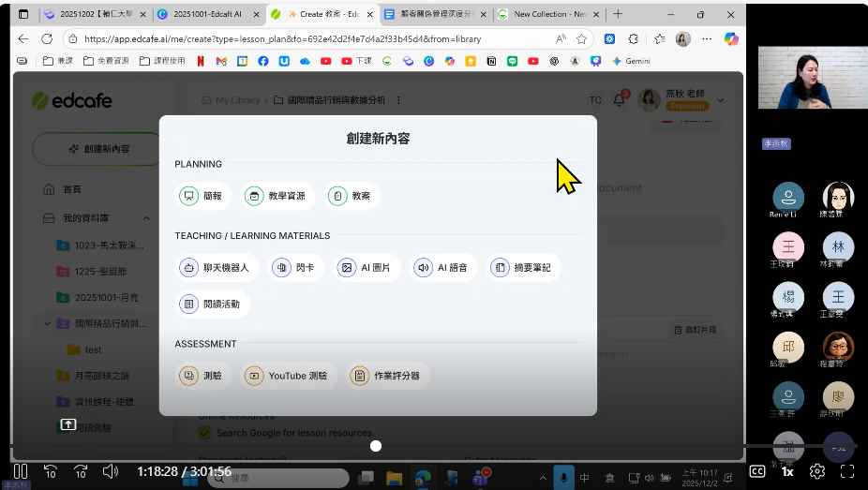This screenshot has height=490, width=868.
Task: Open the browser extensions puzzle icon
Action: pos(634,38)
